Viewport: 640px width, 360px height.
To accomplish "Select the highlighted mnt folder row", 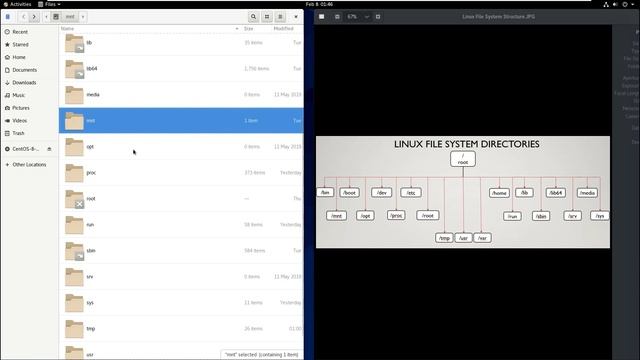I will [181, 120].
